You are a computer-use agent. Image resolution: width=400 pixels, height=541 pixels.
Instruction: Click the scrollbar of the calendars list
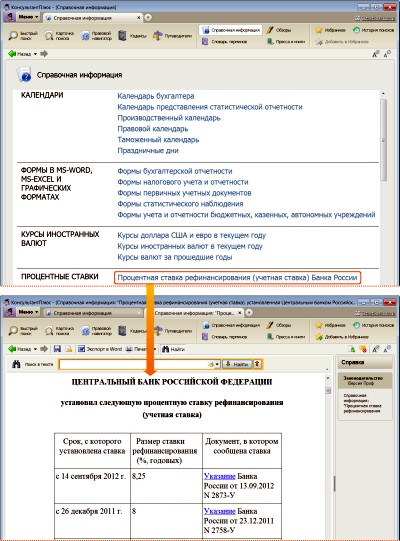coord(383,139)
